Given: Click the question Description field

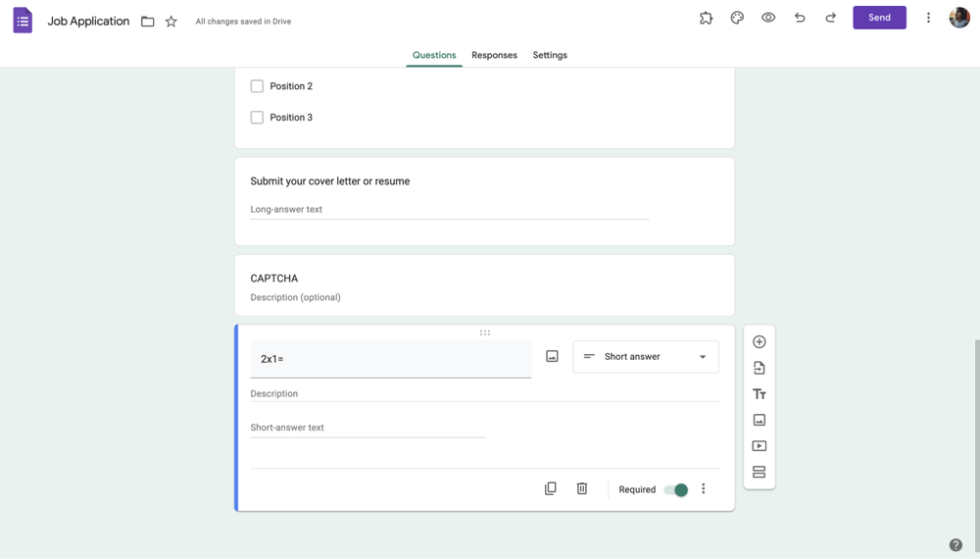Looking at the screenshot, I should [x=484, y=394].
